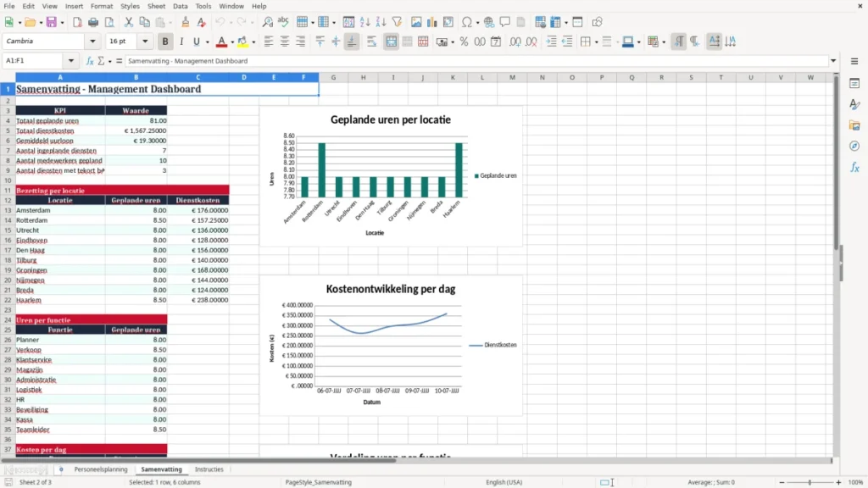Open the Styles menu
This screenshot has width=868, height=488.
pyautogui.click(x=130, y=6)
